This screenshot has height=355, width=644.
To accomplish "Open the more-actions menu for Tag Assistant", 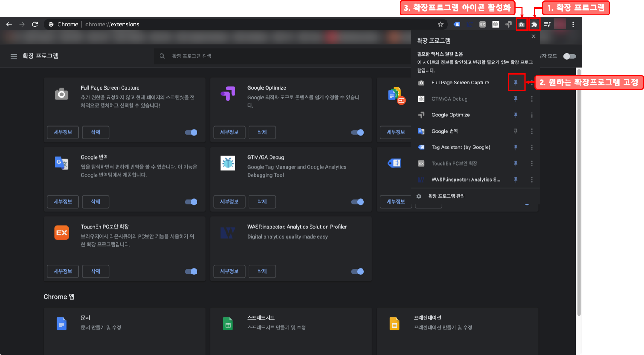I will pos(532,148).
